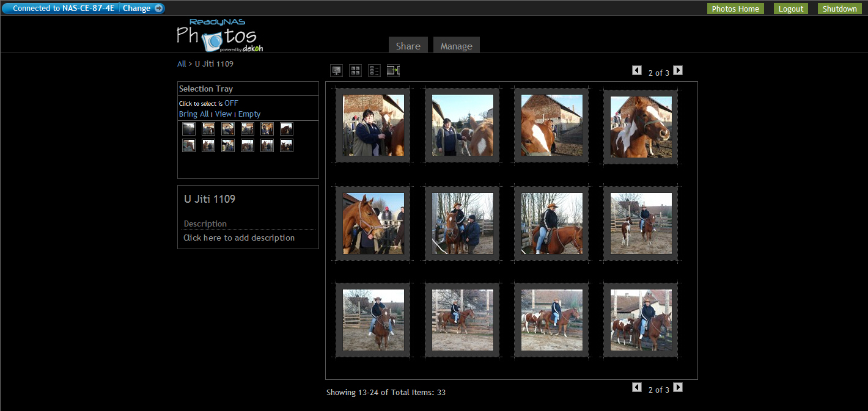Click bottom previous page arrow
868x411 pixels.
pyautogui.click(x=637, y=388)
